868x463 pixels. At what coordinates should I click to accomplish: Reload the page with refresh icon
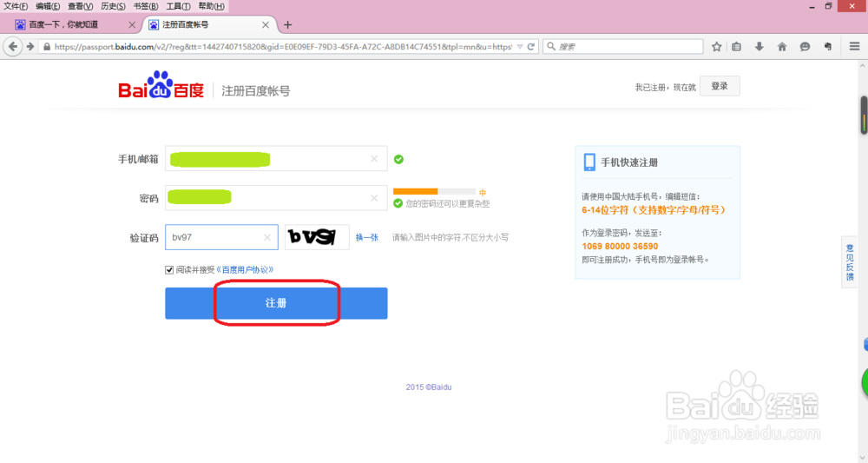pyautogui.click(x=531, y=47)
